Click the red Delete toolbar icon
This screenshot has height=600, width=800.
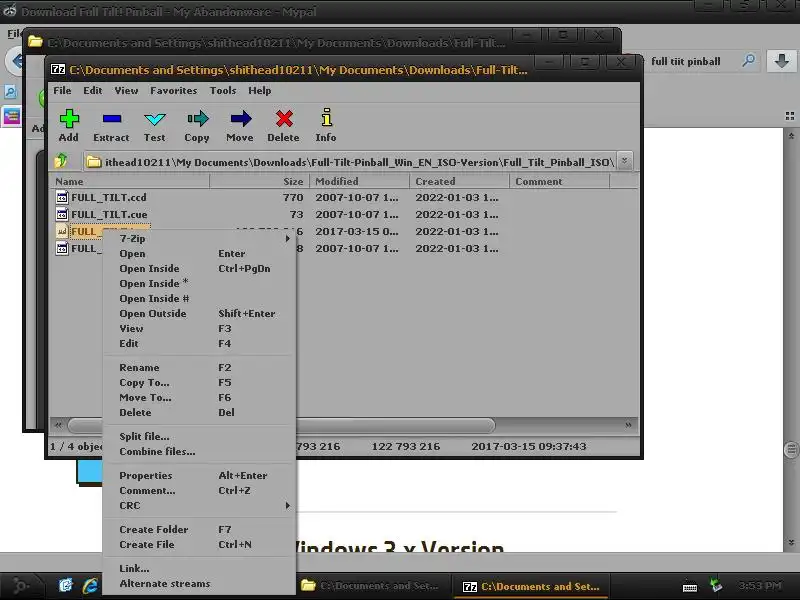click(284, 119)
